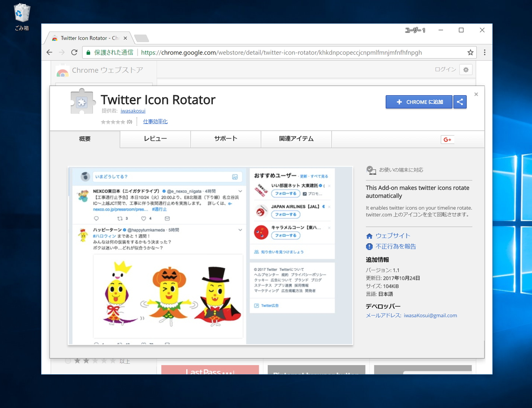Open the iwasakosui developer link
This screenshot has height=408, width=532.
133,111
